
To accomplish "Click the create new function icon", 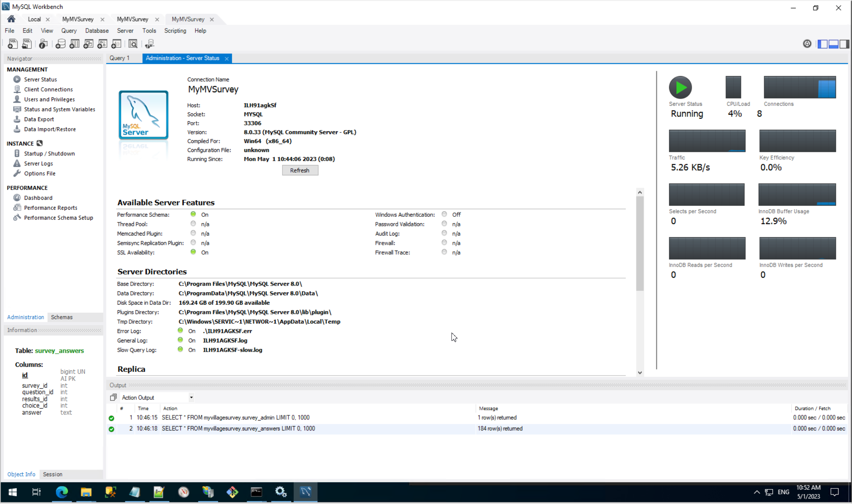I will [x=116, y=44].
